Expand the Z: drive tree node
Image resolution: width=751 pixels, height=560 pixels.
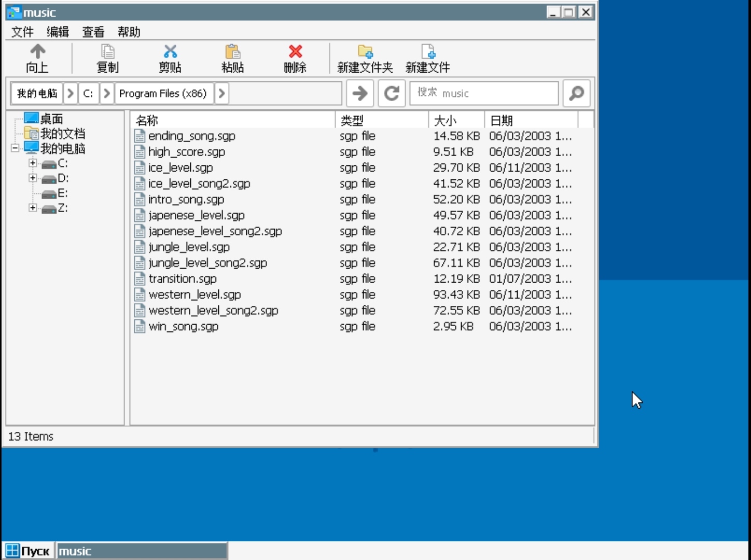33,208
